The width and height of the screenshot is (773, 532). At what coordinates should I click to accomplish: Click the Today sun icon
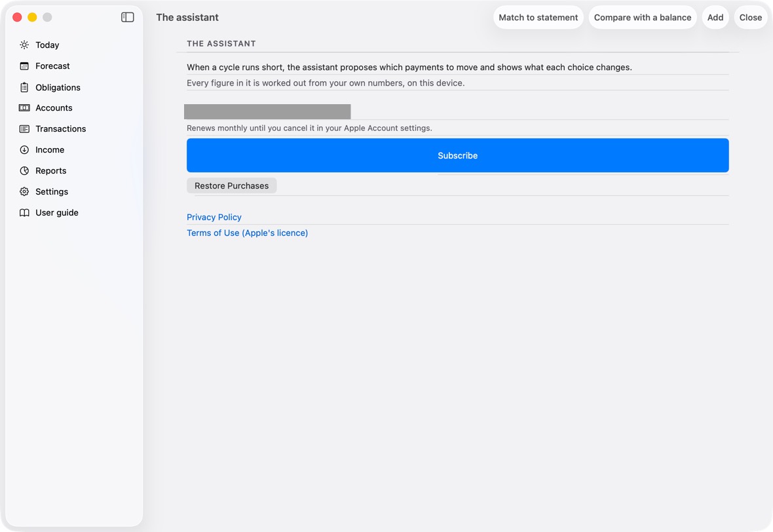24,45
